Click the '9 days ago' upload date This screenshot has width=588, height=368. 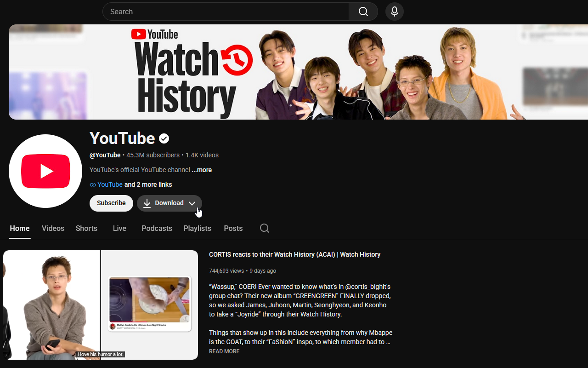(263, 271)
